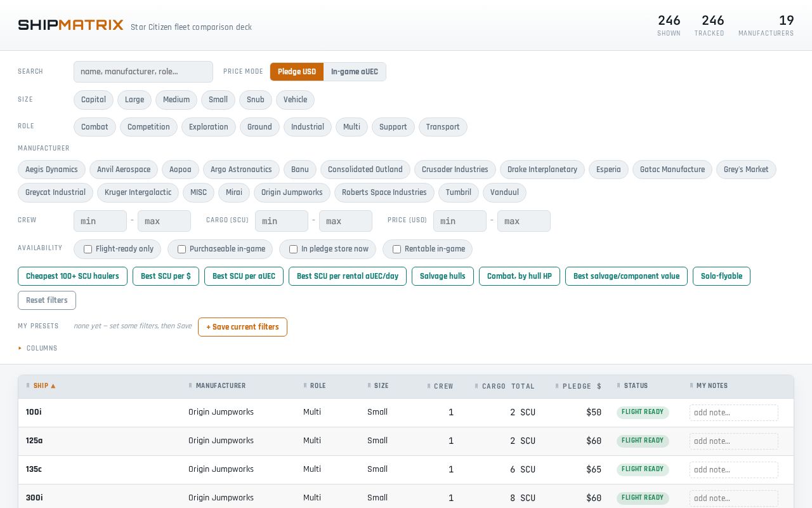Filter by Drake Interplanetary manufacturer
812x508 pixels.
[x=542, y=170]
